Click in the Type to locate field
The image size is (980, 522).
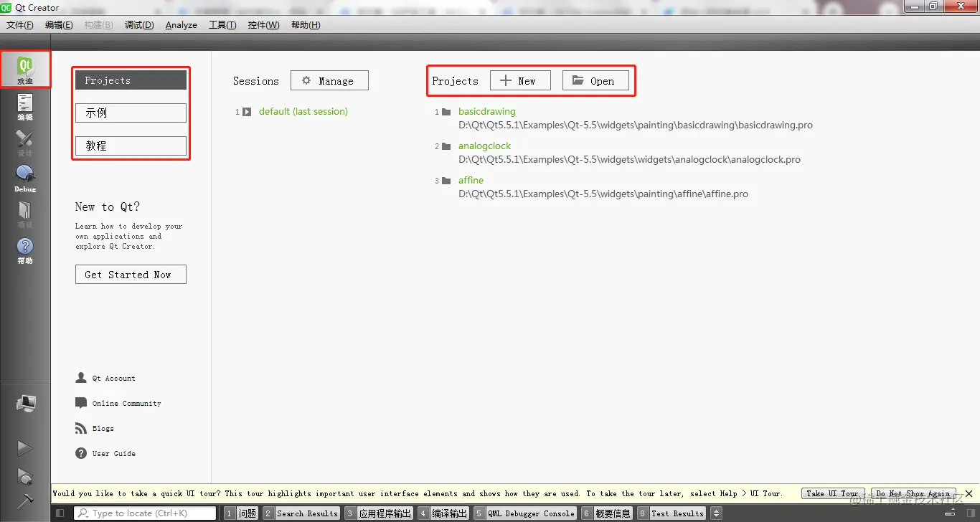(x=145, y=513)
